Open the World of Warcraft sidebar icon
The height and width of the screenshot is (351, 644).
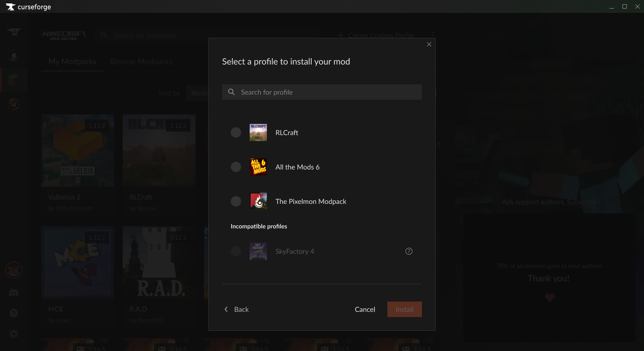[x=14, y=104]
